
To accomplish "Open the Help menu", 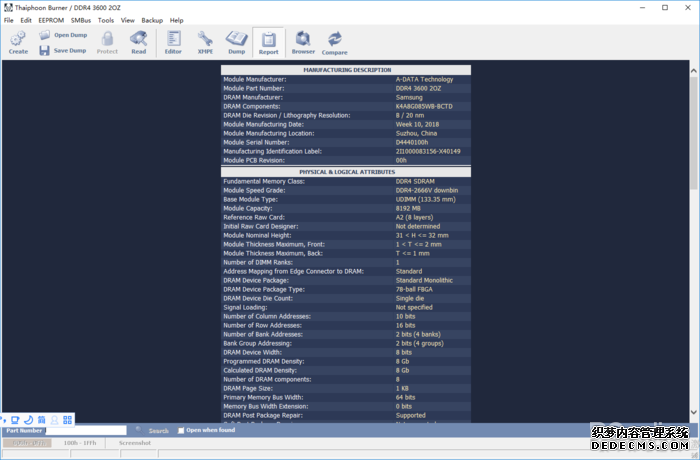I will coord(176,20).
